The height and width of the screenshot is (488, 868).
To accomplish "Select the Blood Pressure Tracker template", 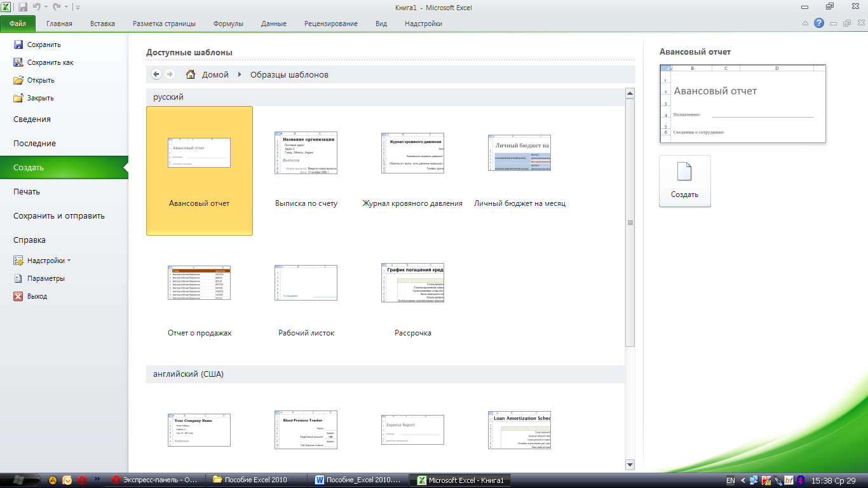I will 306,430.
